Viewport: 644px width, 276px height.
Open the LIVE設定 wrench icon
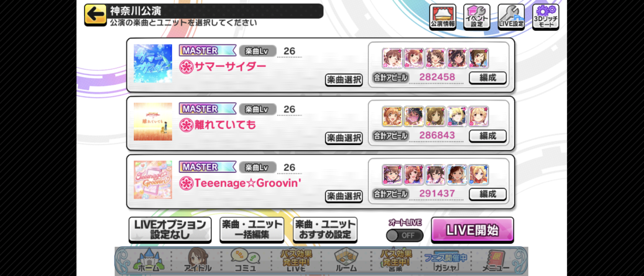click(x=511, y=17)
